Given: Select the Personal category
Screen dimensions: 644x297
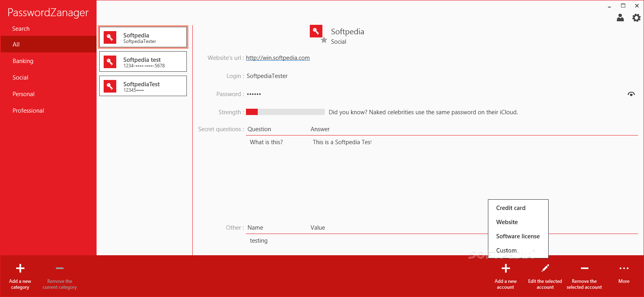Looking at the screenshot, I should [x=48, y=94].
